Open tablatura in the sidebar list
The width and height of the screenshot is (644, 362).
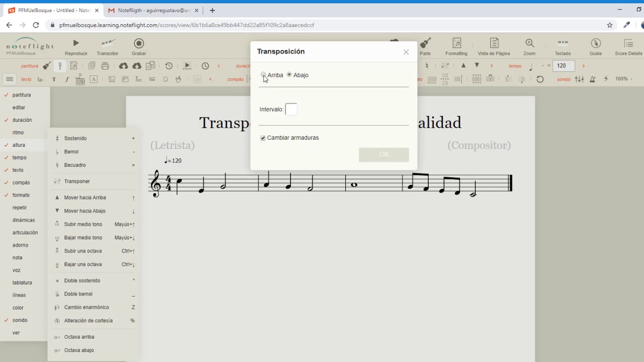[x=22, y=283]
